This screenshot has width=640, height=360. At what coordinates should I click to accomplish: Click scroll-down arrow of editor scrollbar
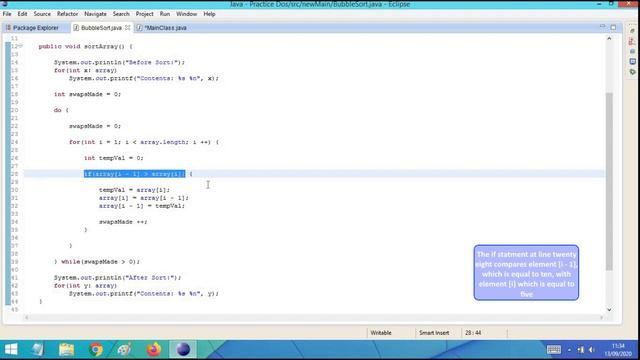tap(609, 310)
